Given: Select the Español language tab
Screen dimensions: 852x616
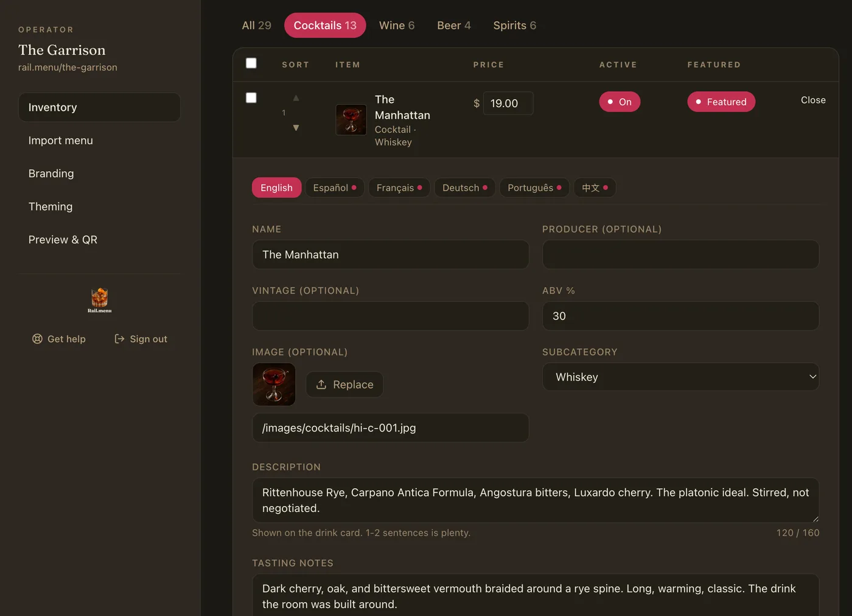Looking at the screenshot, I should click(335, 187).
